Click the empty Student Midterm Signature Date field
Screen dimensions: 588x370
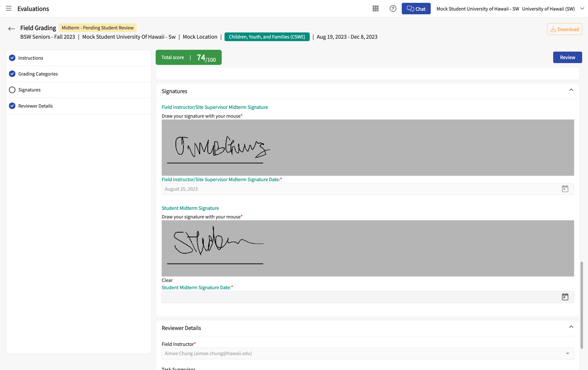(x=367, y=297)
